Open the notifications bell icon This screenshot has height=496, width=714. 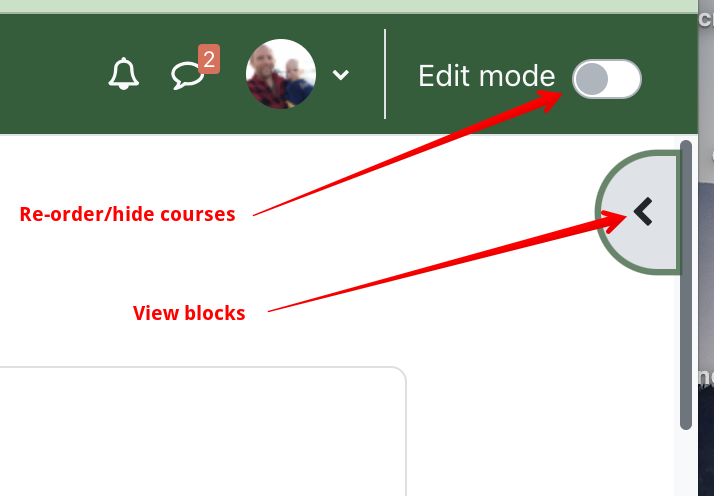coord(123,73)
